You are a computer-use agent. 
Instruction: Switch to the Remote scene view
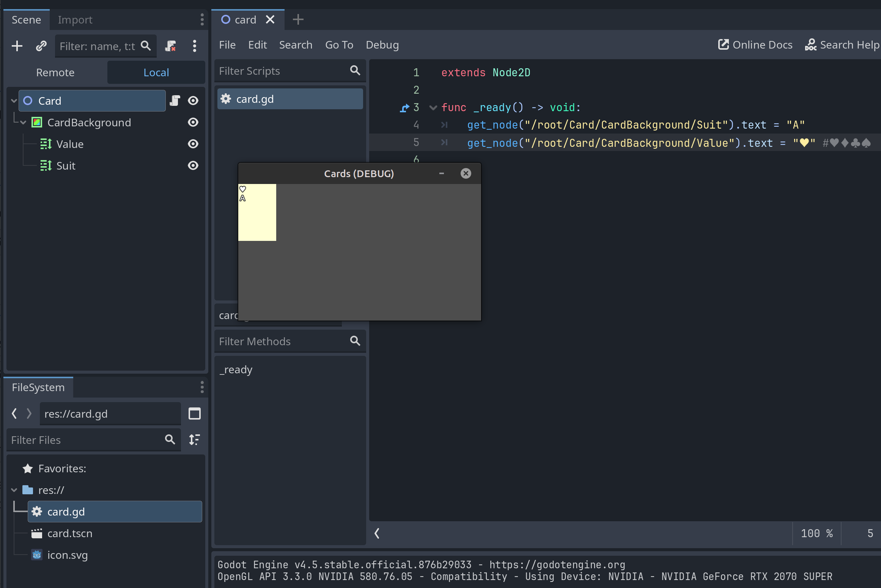55,72
